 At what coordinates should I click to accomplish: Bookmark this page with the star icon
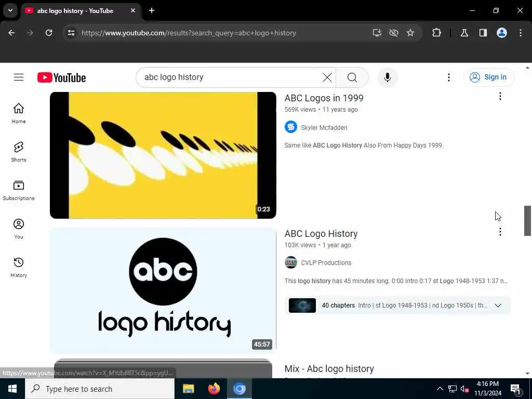[410, 33]
